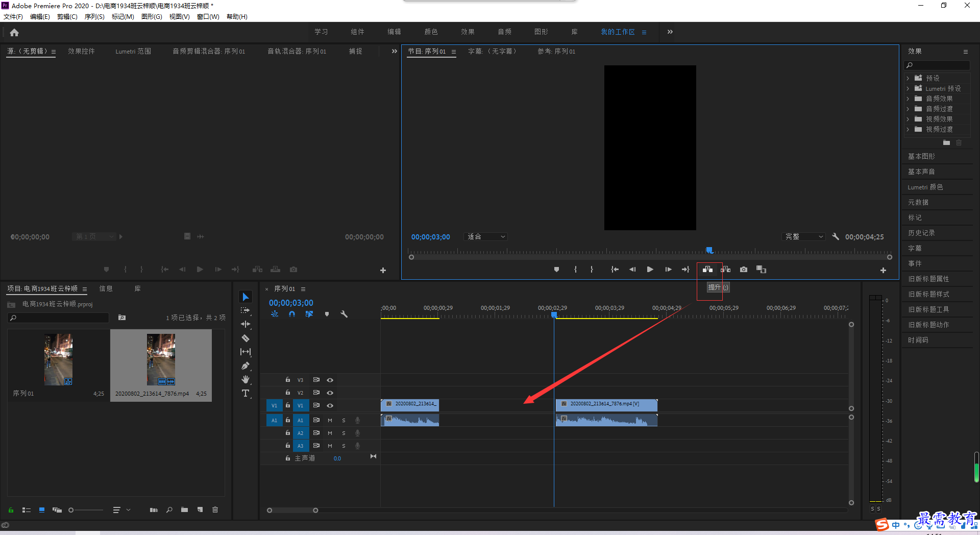This screenshot has width=980, height=535.
Task: Mark Out point in Program monitor
Action: coord(592,270)
